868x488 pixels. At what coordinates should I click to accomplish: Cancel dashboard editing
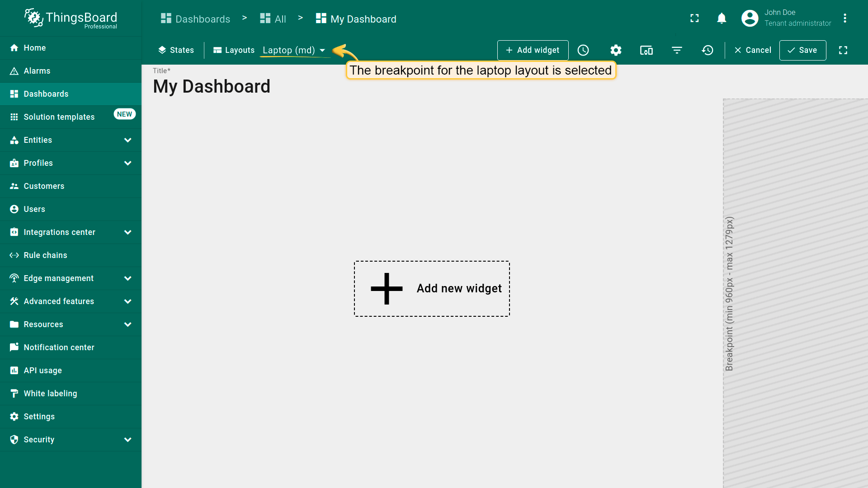coord(753,50)
